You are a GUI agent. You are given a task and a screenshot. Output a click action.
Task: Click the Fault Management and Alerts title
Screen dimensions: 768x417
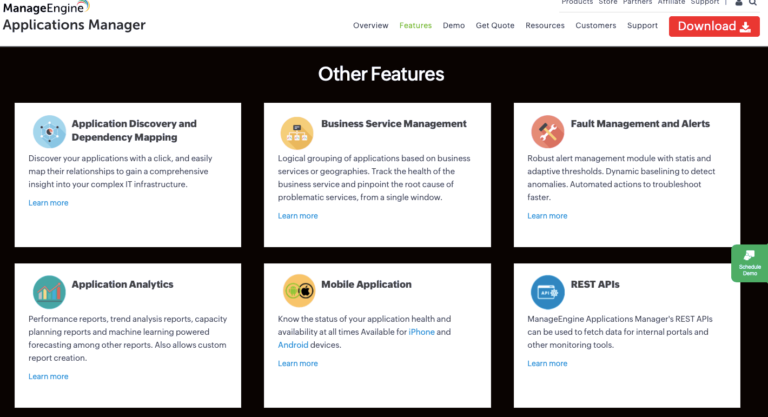[640, 124]
